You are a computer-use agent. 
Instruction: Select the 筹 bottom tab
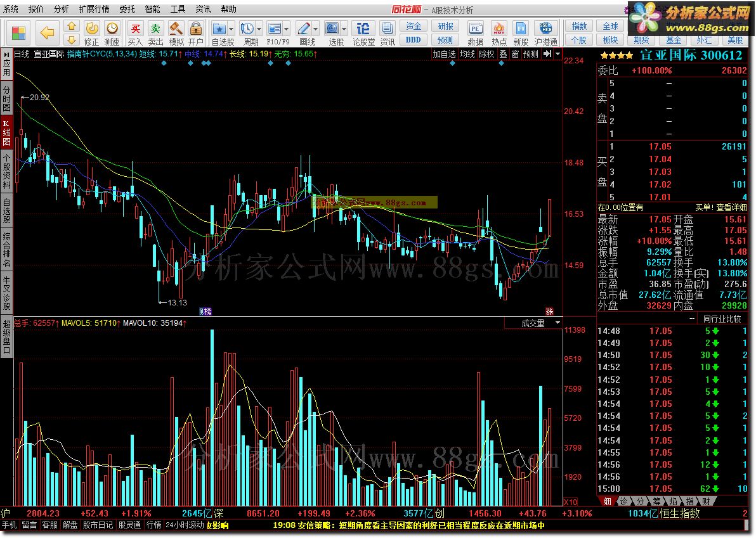pos(656,501)
